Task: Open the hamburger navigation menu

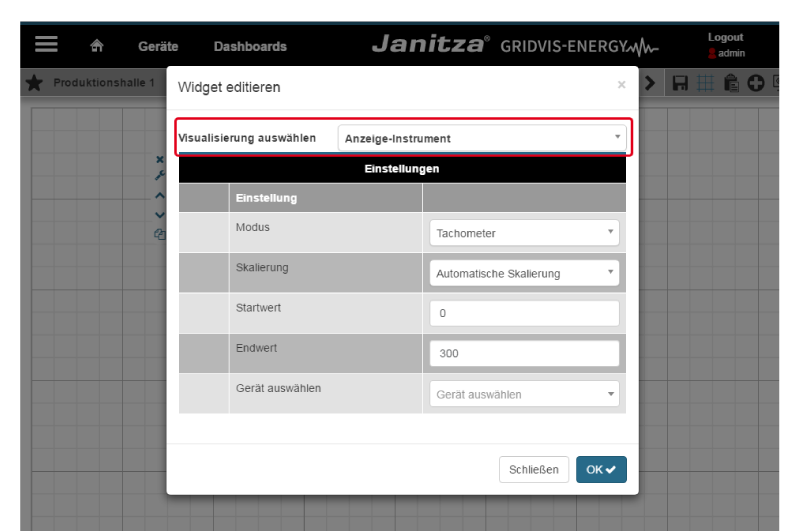Action: [46, 45]
